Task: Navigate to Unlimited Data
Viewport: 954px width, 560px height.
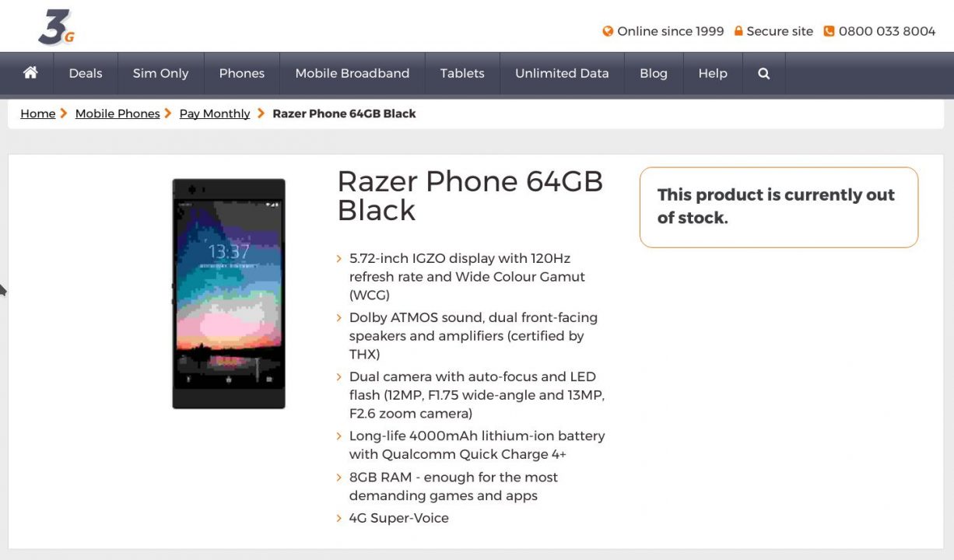Action: click(x=562, y=73)
